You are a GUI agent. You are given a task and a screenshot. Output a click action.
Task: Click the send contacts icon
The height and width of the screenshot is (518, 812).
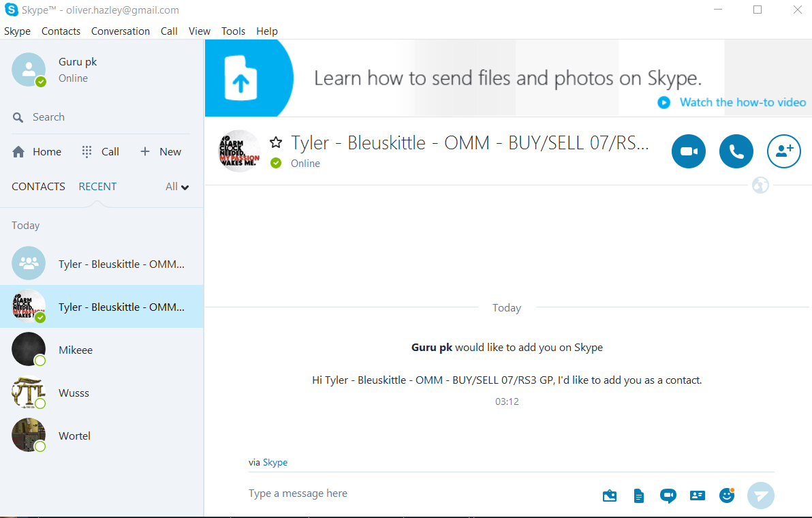point(698,496)
